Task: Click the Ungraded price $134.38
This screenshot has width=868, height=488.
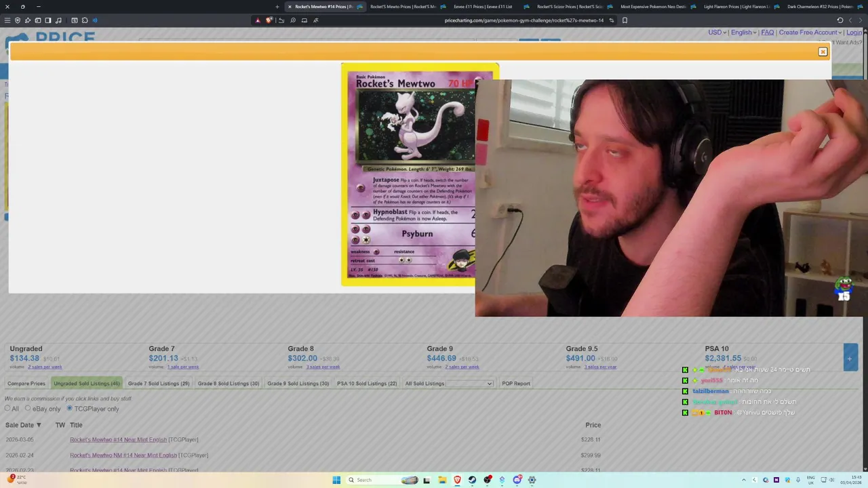Action: click(x=24, y=359)
